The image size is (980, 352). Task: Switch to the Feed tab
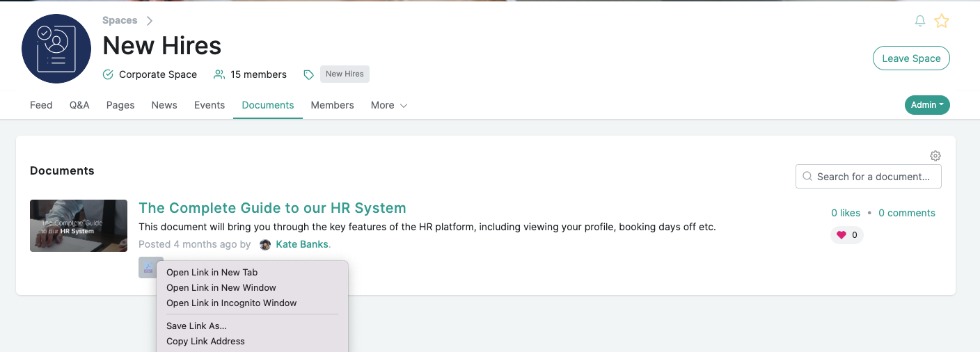point(41,105)
